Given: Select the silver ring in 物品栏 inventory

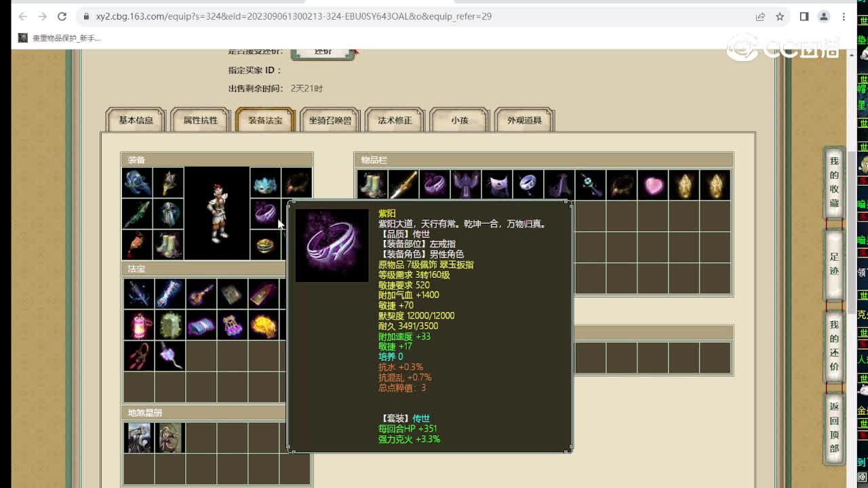Looking at the screenshot, I should tap(528, 184).
